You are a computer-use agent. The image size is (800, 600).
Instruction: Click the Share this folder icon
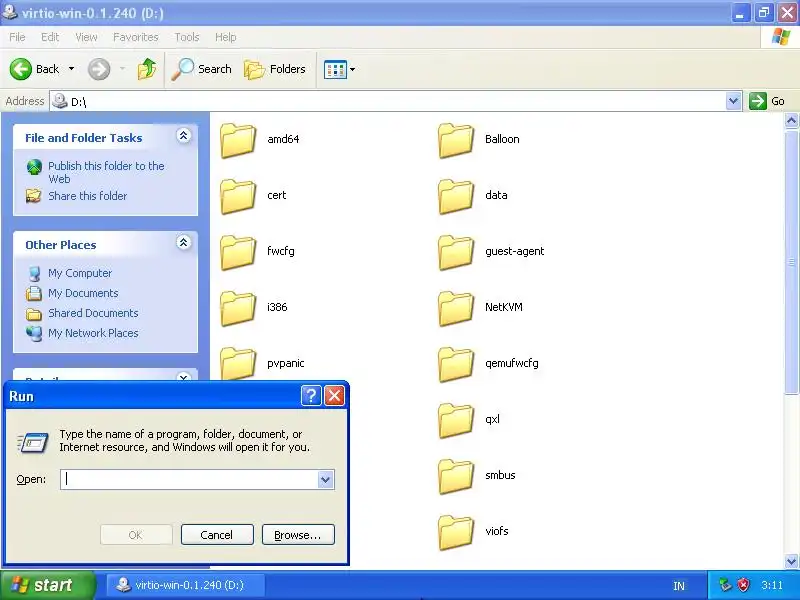34,196
